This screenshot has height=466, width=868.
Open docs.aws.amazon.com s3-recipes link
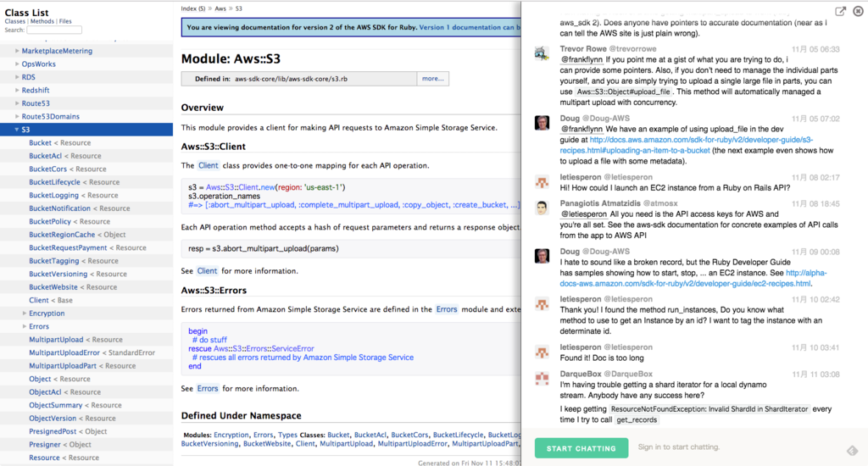click(687, 145)
